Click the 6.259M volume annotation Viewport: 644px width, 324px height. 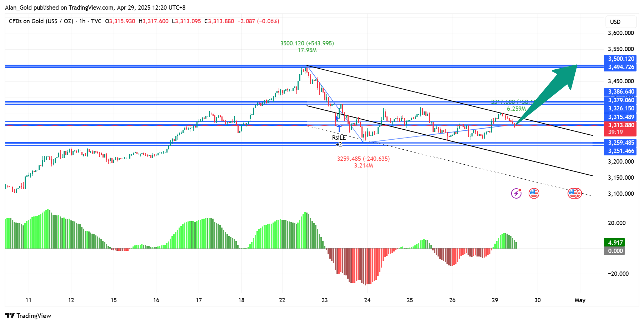point(516,109)
